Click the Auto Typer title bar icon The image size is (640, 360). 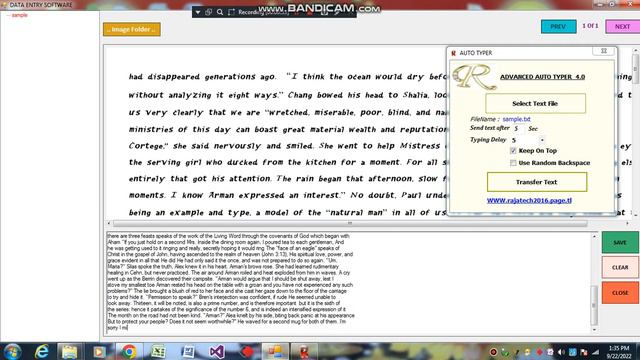(x=453, y=53)
